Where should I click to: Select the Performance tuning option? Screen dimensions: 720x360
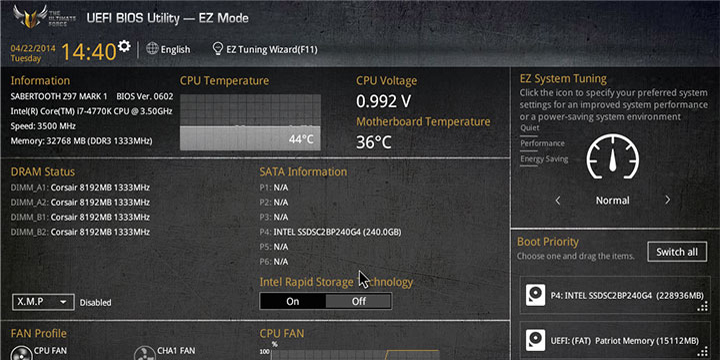pos(542,143)
